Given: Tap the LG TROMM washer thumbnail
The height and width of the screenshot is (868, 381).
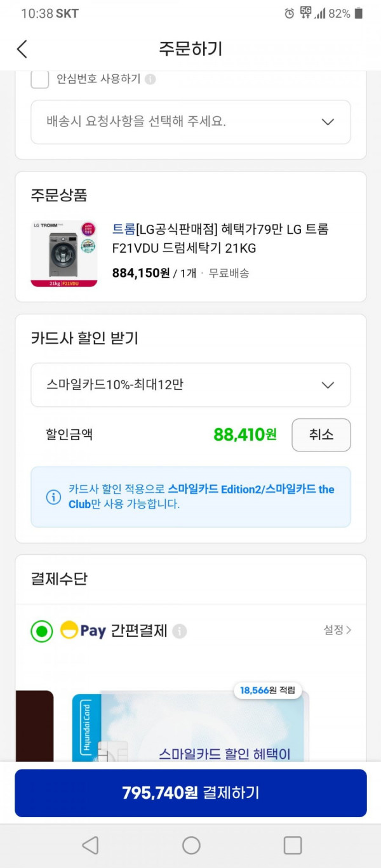Looking at the screenshot, I should [x=64, y=254].
